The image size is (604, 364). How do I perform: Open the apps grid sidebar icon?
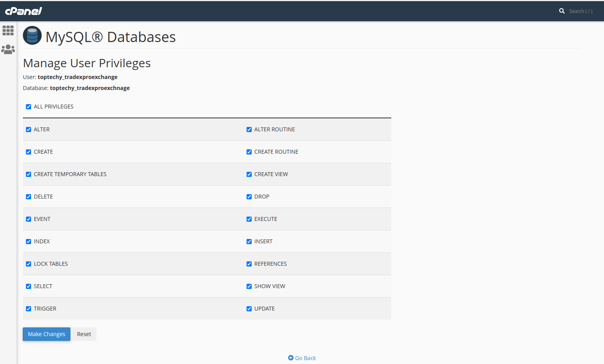point(8,30)
